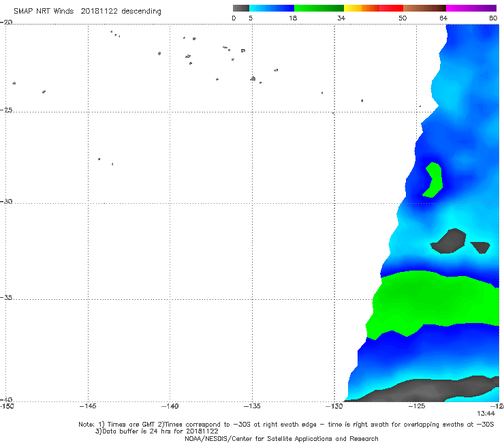The width and height of the screenshot is (504, 443).
Task: Click the color bar label '50'
Action: 403,18
